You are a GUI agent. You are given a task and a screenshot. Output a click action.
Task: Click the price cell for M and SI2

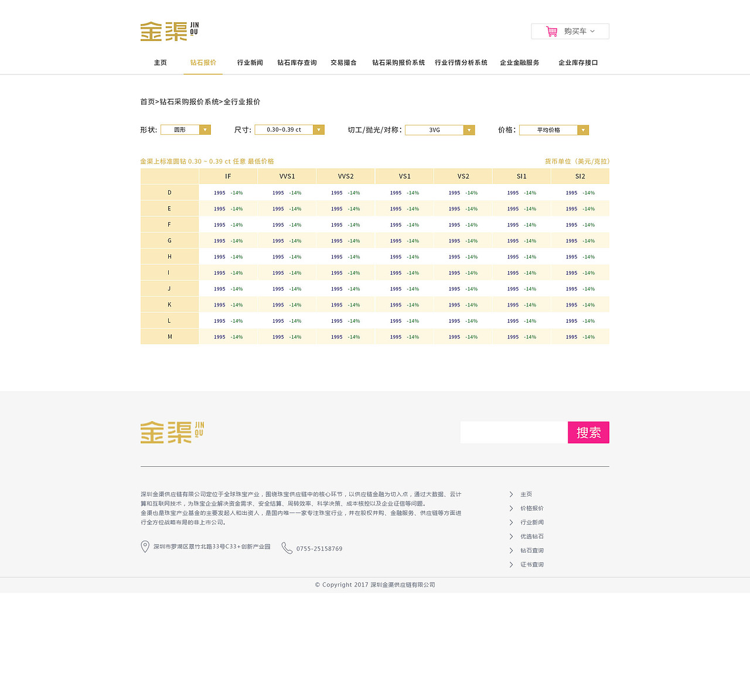point(580,337)
